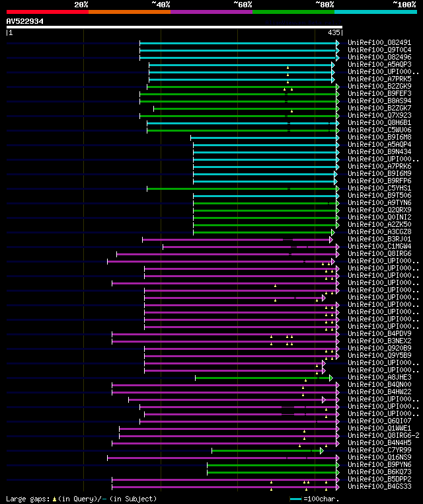
Task: Select hit label UniRef100_B3NEX2
Action: 379,341
